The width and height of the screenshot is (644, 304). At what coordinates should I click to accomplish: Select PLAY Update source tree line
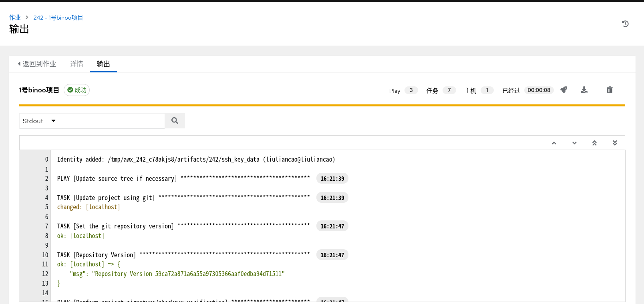183,178
